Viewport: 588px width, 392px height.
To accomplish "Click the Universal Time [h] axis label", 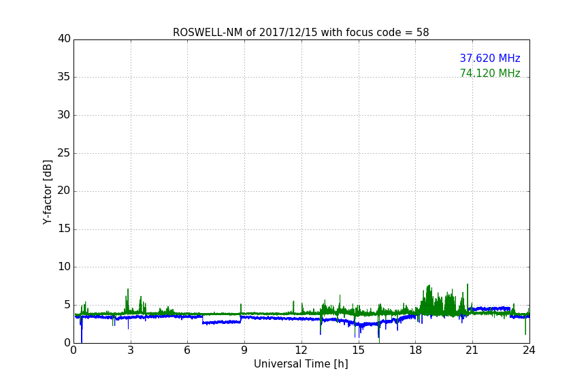I will coord(301,364).
